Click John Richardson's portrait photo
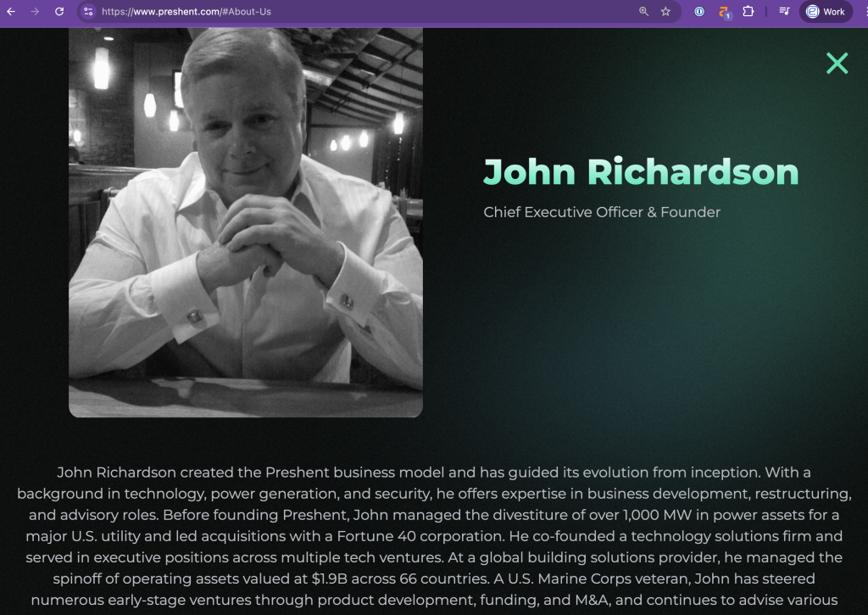Screen dimensions: 868x615 click(x=246, y=222)
